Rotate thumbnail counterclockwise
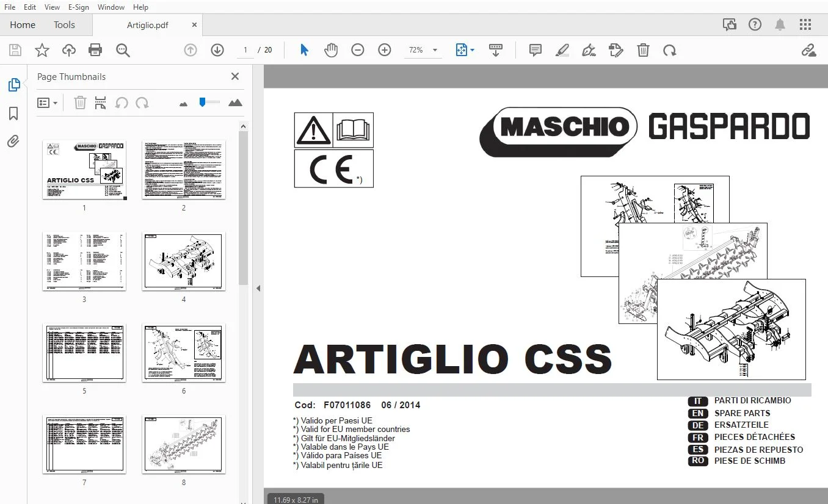The height and width of the screenshot is (504, 828). coord(122,103)
